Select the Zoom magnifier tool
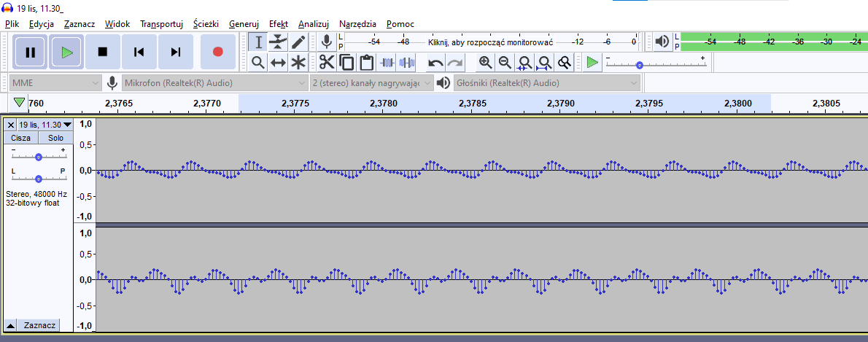 (257, 62)
